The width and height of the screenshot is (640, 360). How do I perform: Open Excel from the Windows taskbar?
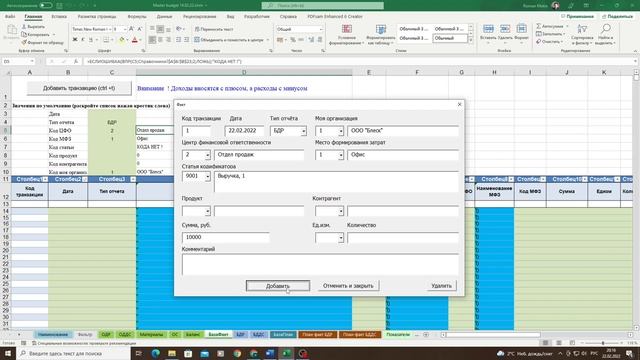286,353
